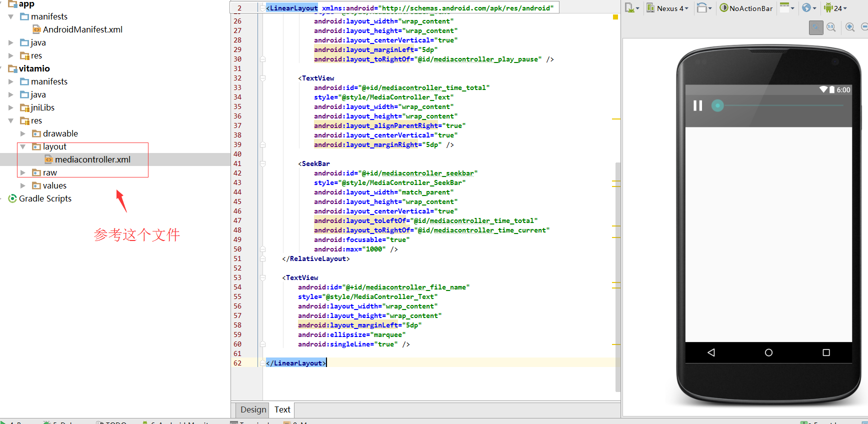This screenshot has height=424, width=868.
Task: Click the activity association icon
Action: [x=786, y=8]
